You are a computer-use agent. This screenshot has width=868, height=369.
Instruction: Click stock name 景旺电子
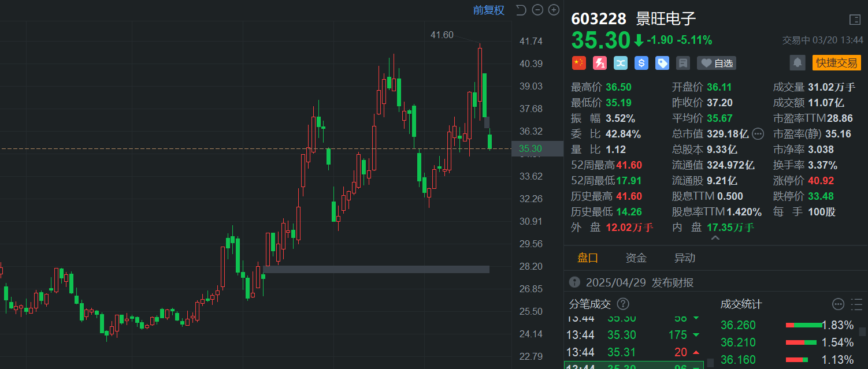666,19
